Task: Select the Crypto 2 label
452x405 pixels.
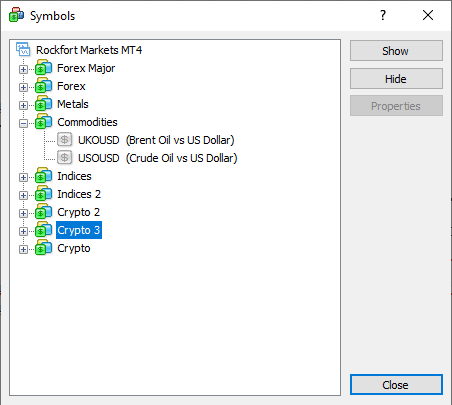Action: click(78, 212)
